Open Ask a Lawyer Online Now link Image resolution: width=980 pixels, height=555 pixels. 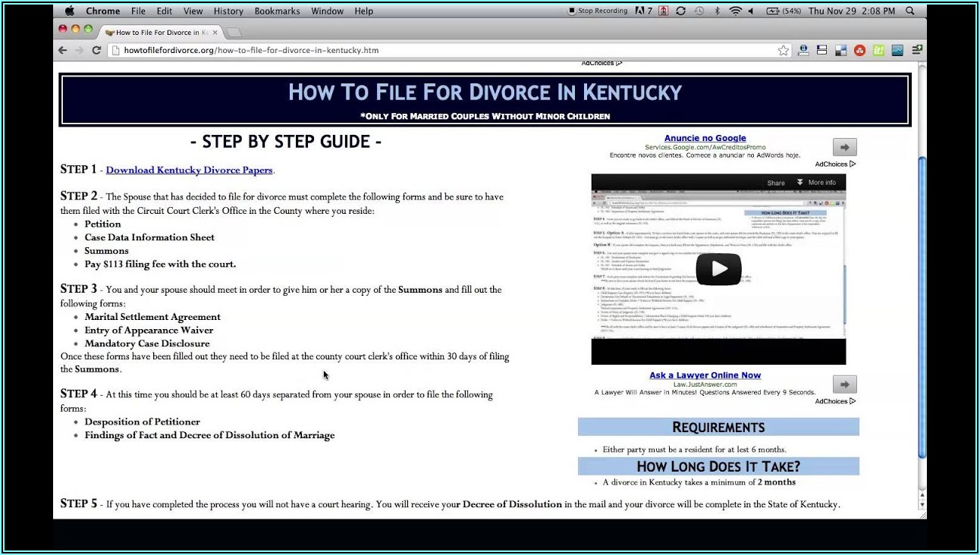pyautogui.click(x=705, y=375)
